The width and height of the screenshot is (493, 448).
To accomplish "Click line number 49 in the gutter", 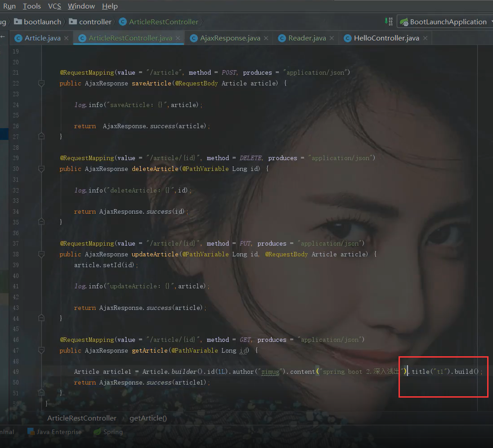I will (16, 372).
